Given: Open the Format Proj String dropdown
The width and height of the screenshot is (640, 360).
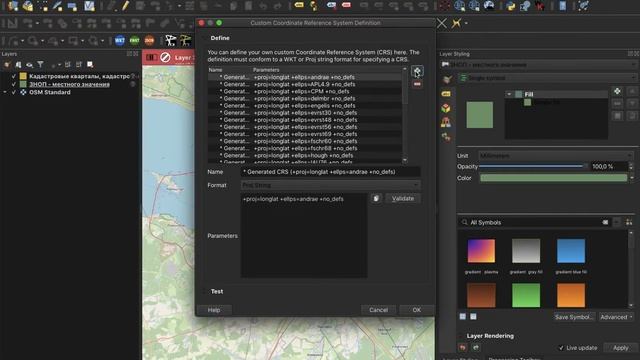Looking at the screenshot, I should pos(330,185).
